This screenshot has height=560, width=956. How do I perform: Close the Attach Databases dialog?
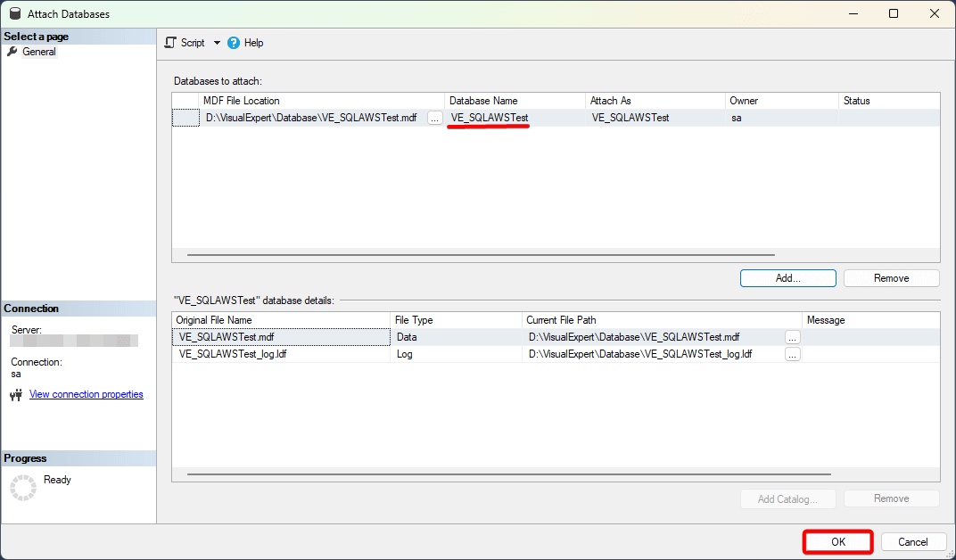[x=934, y=13]
